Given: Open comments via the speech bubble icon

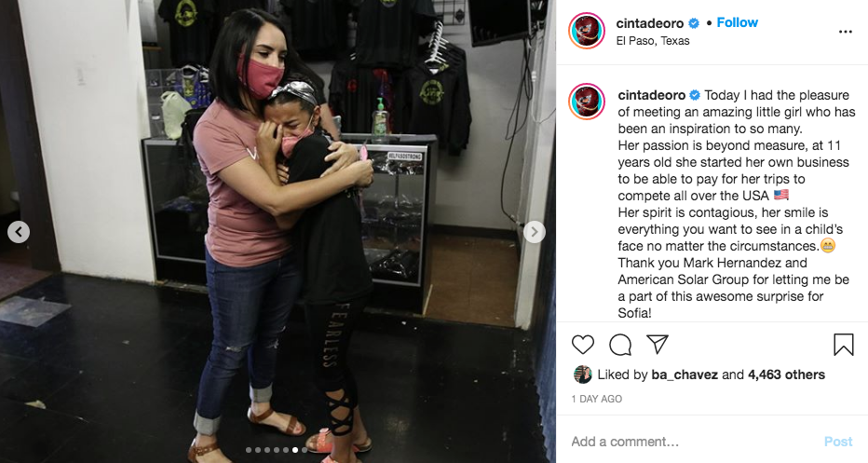Looking at the screenshot, I should pyautogui.click(x=620, y=345).
